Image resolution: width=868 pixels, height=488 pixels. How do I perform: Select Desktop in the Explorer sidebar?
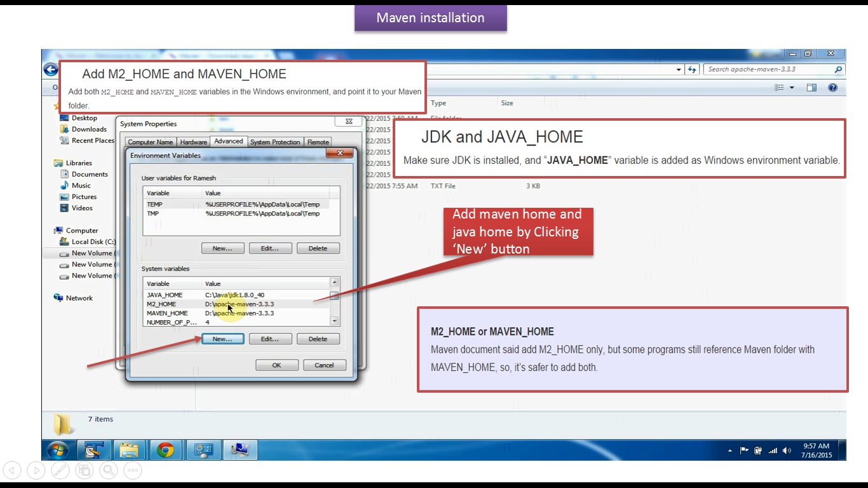point(79,118)
